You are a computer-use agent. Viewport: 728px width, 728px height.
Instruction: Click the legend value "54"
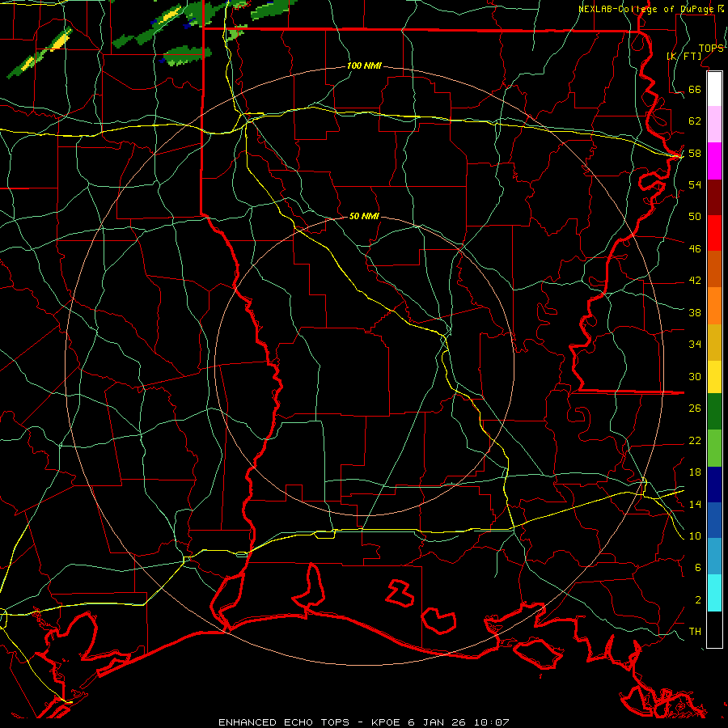(x=695, y=184)
